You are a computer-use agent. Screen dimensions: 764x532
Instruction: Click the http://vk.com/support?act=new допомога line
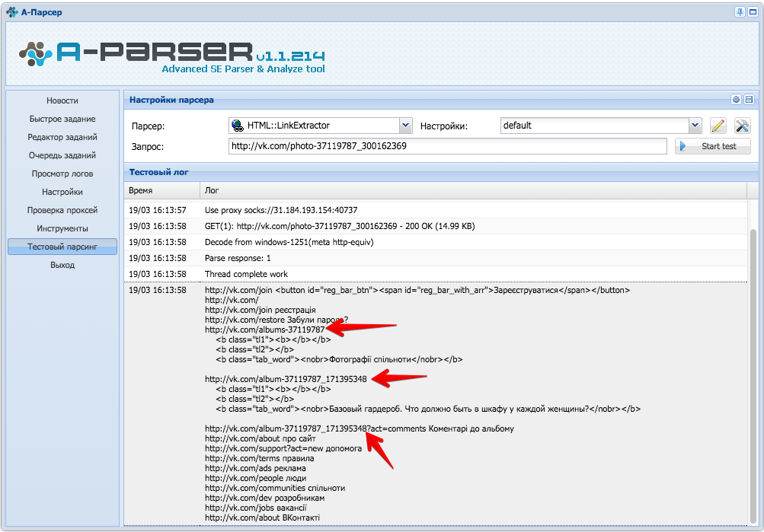(x=283, y=449)
